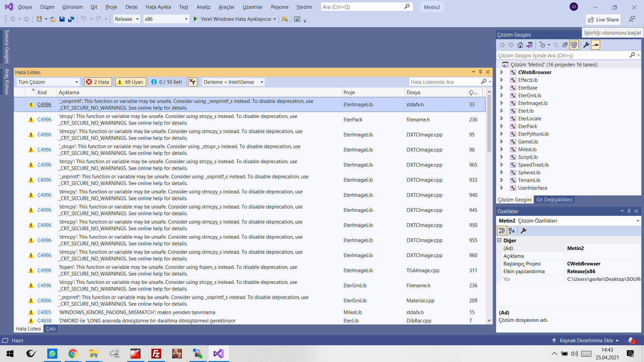Click the Live Share feedback person icon
Viewport: 644px width, 362px height.
click(632, 19)
